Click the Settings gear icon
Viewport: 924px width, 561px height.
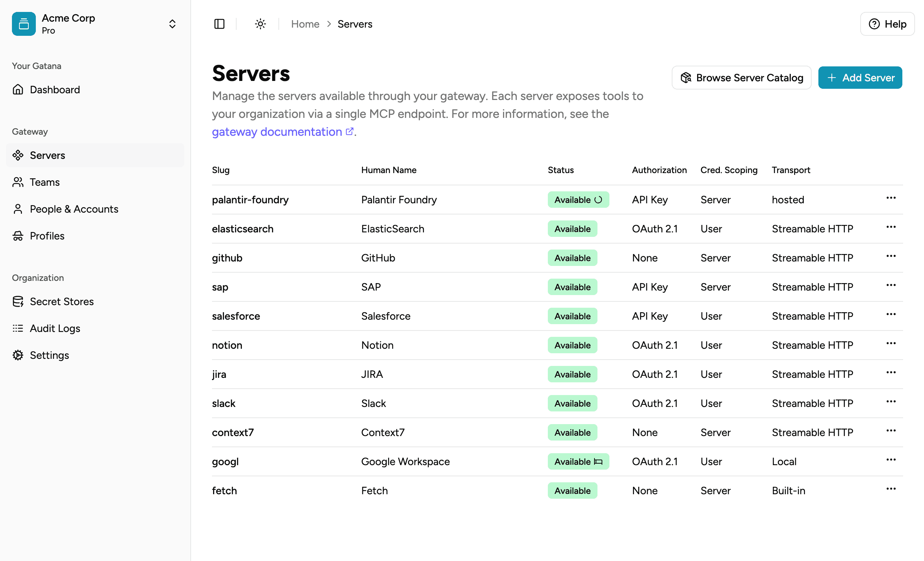point(18,355)
